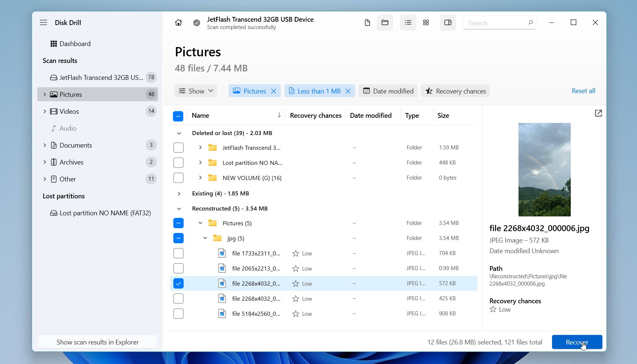Expand the JetFlash Transcend 3... folder
This screenshot has height=364, width=637.
coord(200,148)
